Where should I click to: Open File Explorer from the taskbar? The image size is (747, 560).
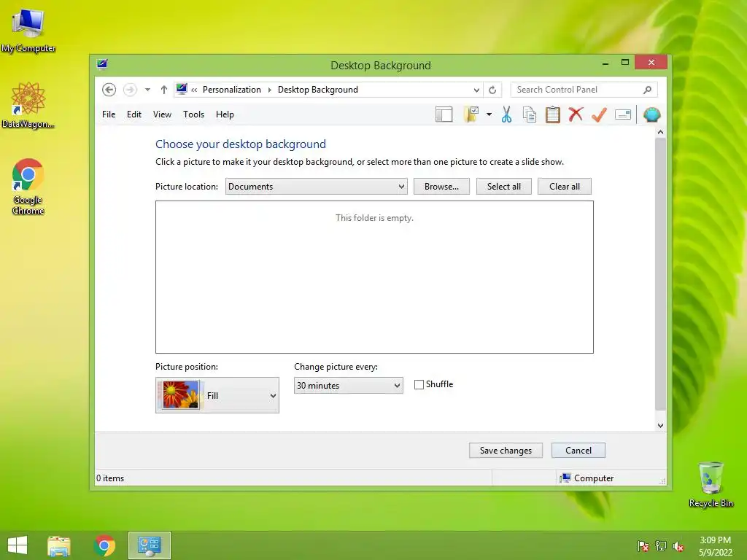59,545
